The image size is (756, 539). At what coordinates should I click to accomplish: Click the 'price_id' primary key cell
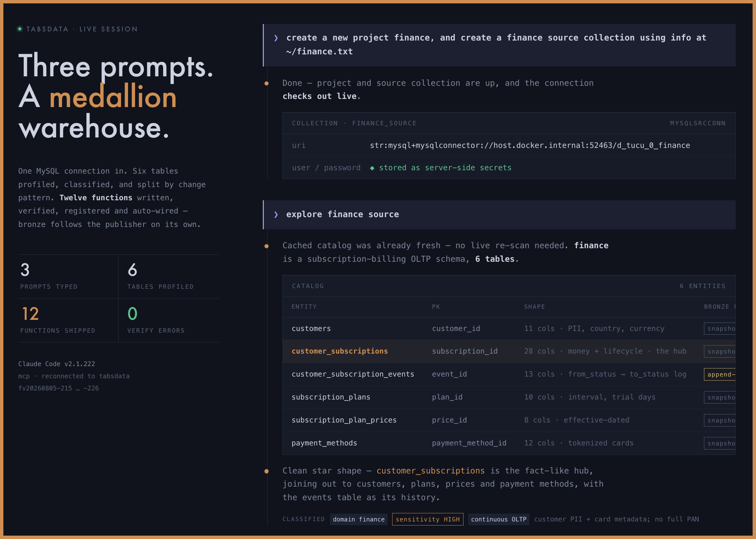tap(449, 420)
